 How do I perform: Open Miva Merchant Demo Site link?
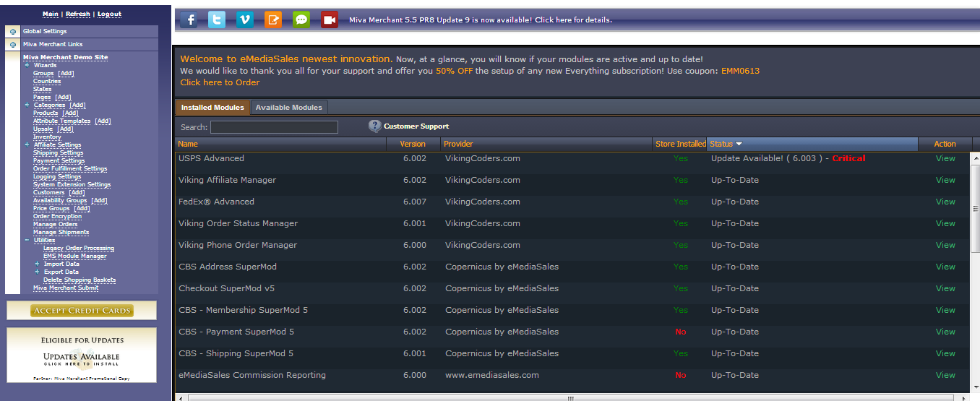tap(65, 57)
